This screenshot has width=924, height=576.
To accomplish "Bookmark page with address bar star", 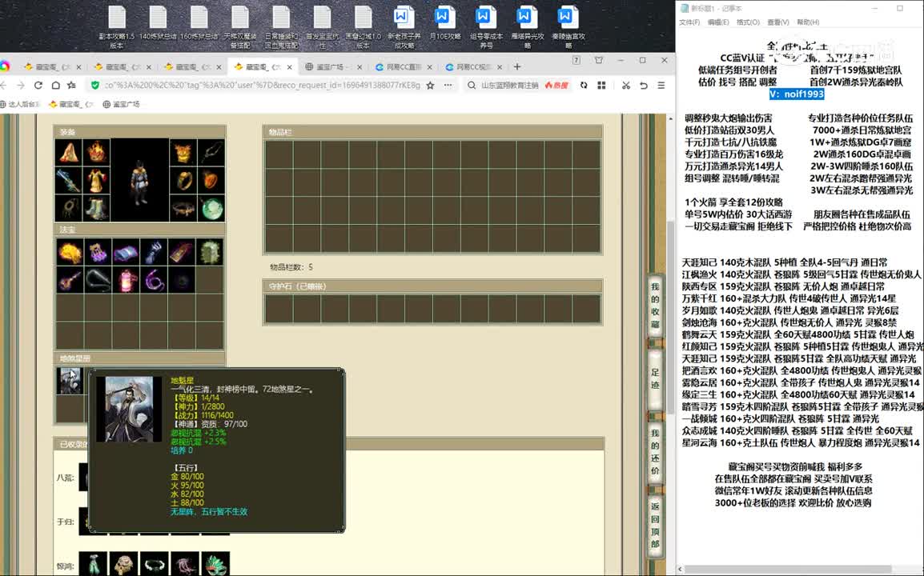I will pos(430,86).
